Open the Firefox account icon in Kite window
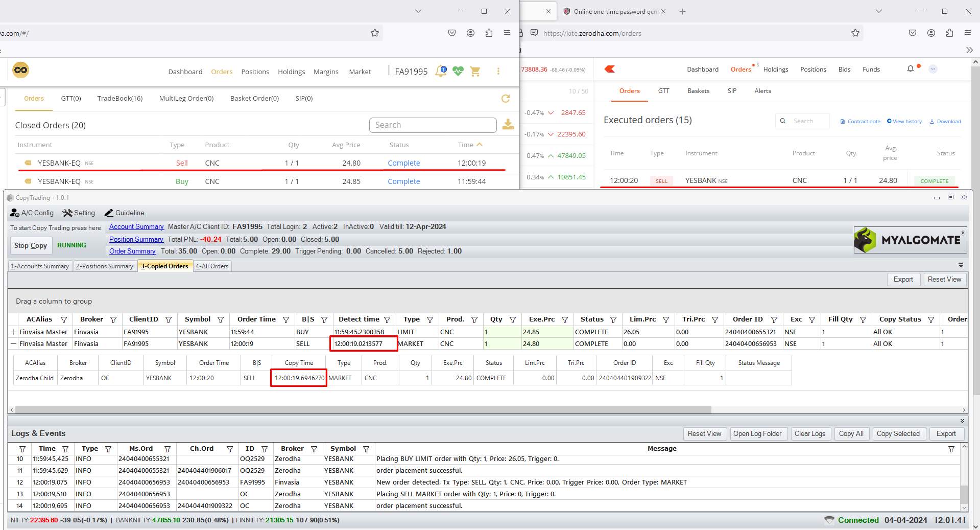The height and width of the screenshot is (530, 980). tap(931, 33)
